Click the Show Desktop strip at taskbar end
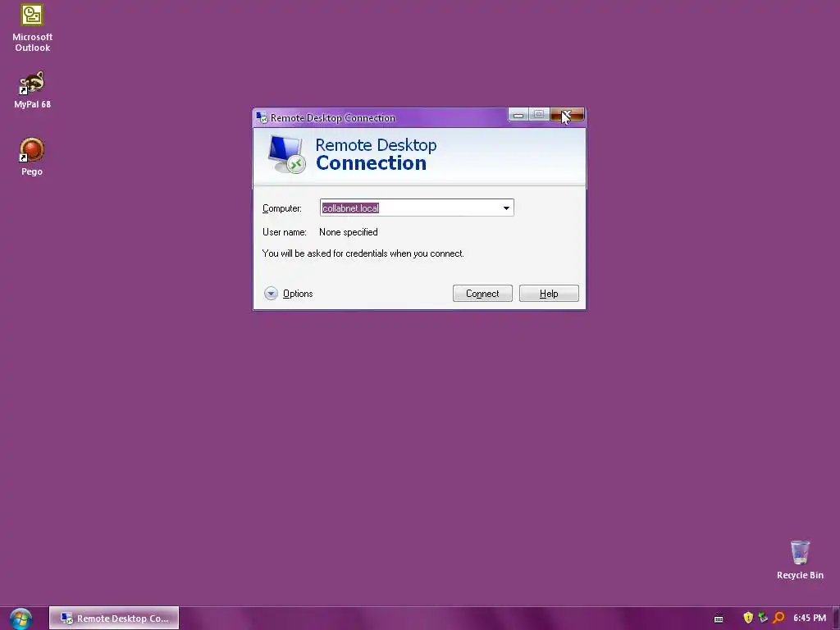Image resolution: width=840 pixels, height=630 pixels. coord(836,619)
